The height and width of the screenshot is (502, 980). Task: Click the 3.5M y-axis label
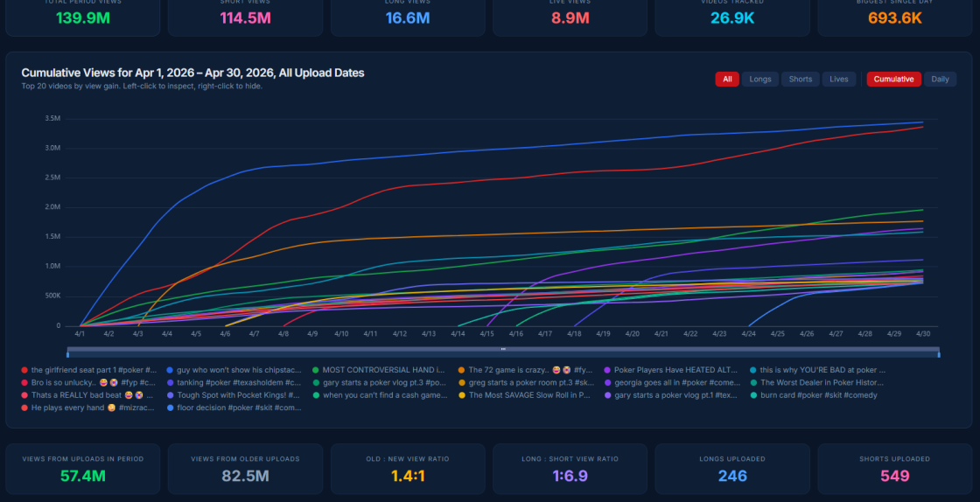(52, 119)
